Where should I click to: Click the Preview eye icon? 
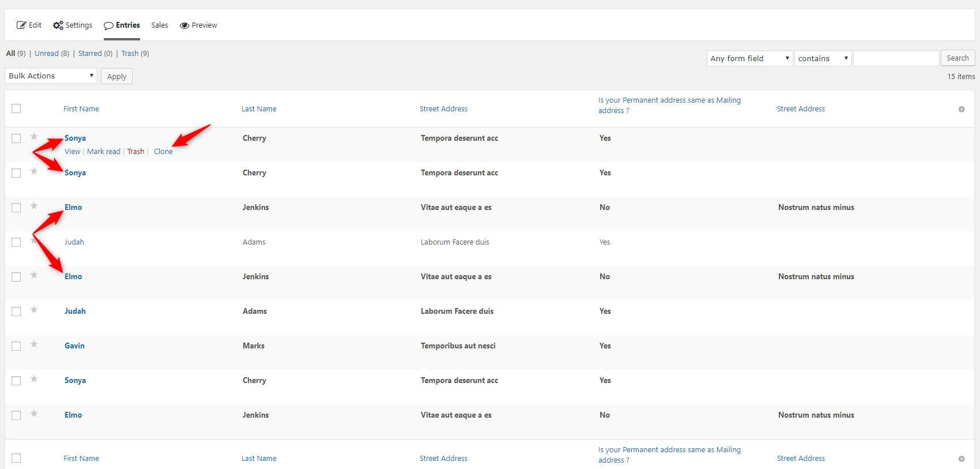pos(184,25)
